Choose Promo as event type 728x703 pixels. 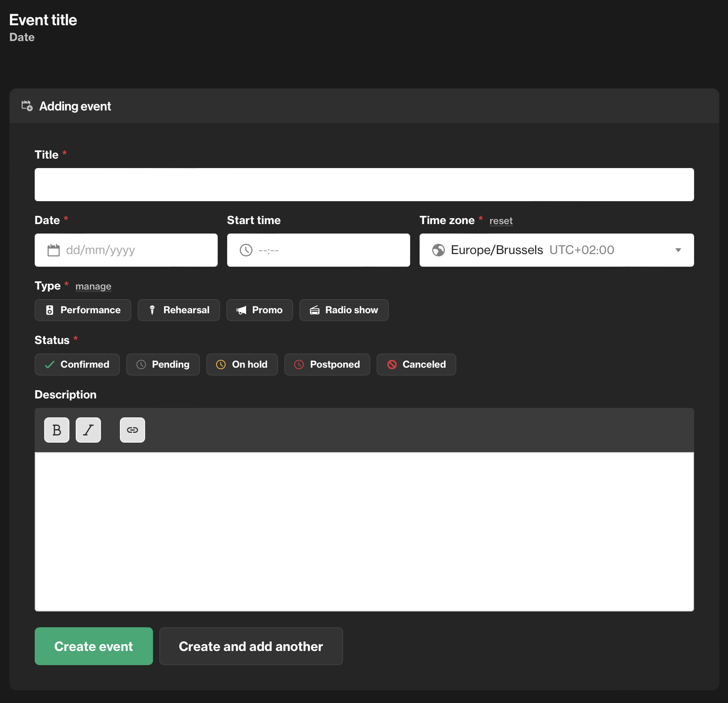click(259, 310)
